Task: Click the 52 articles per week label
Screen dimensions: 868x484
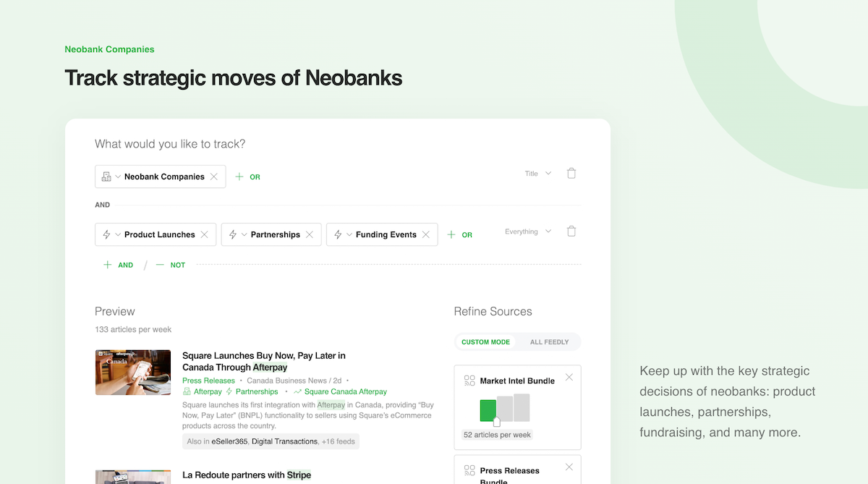Action: pyautogui.click(x=497, y=435)
